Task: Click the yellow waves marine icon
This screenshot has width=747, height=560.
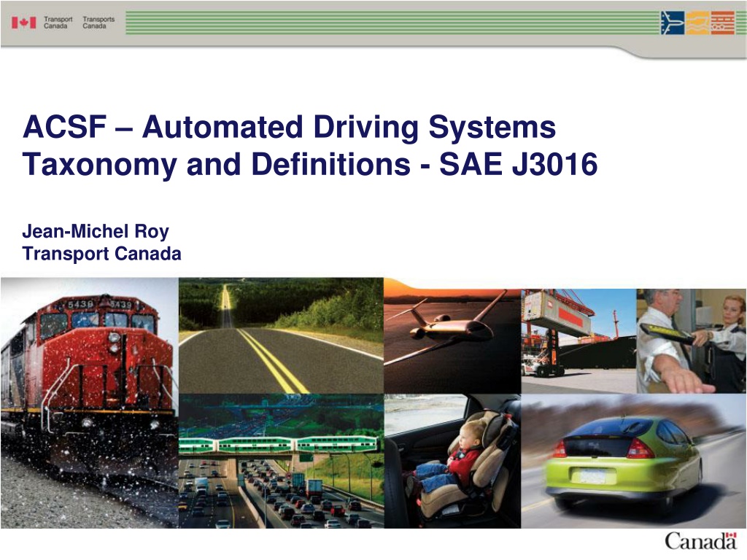Action: click(697, 23)
